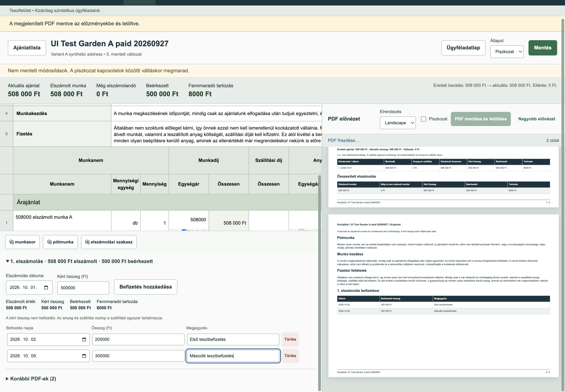Open the Landscape layout dropdown
Screen dimensions: 565x392
click(398, 122)
